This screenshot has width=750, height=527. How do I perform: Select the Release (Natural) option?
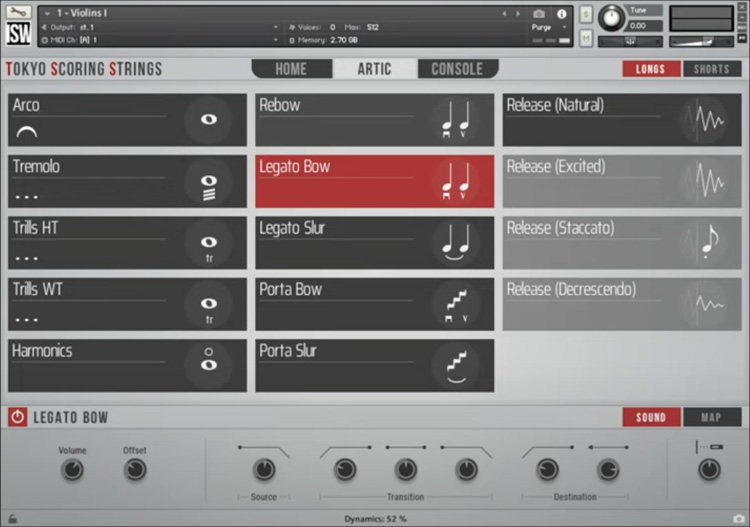(622, 120)
